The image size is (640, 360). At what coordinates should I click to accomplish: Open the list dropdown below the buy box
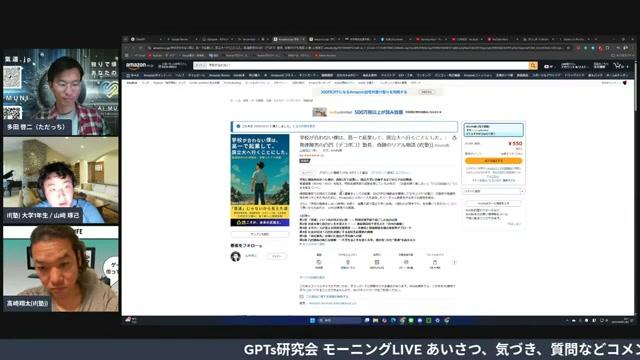493,191
